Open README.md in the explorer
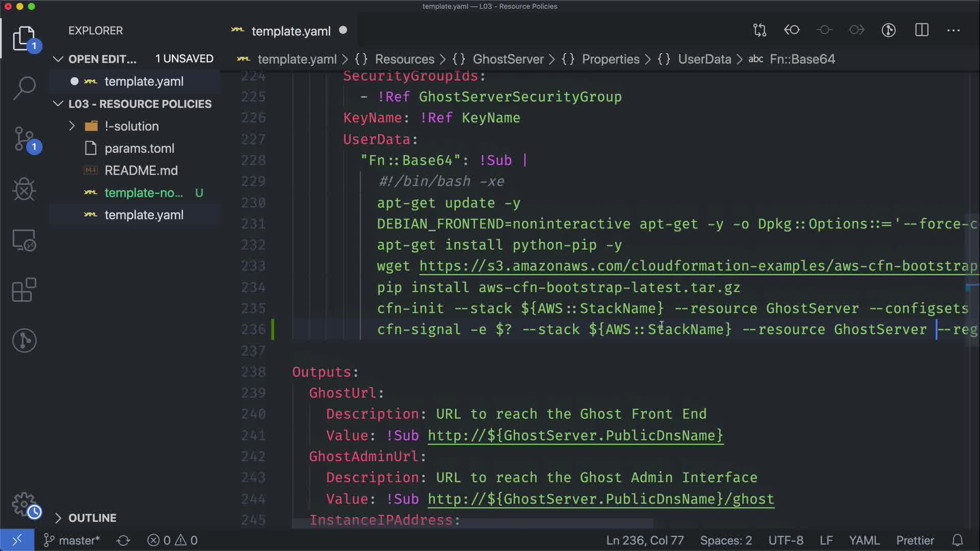Screen dimensions: 980x551 point(141,170)
